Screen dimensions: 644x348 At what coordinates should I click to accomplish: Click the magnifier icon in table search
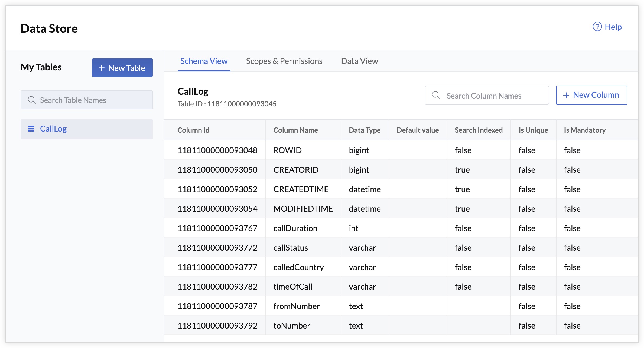coord(32,100)
